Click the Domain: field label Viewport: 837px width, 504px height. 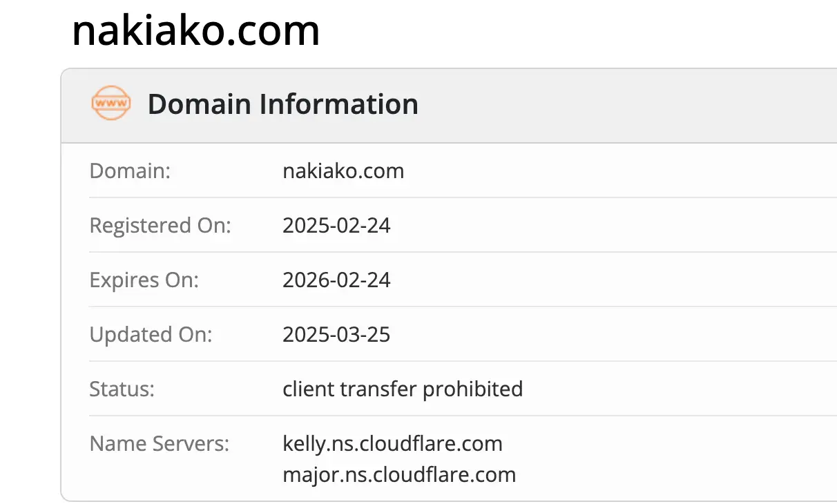[x=130, y=171]
